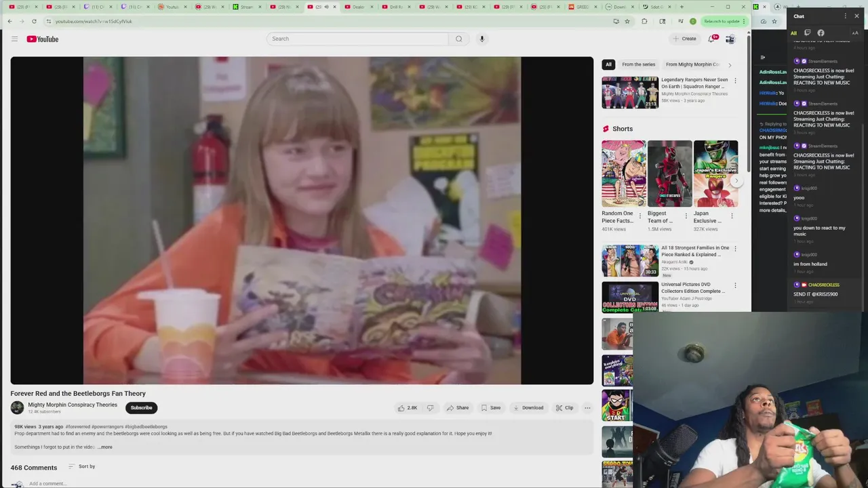Open Chrome menu next to Relaunch to update
868x488 pixels.
pos(744,21)
